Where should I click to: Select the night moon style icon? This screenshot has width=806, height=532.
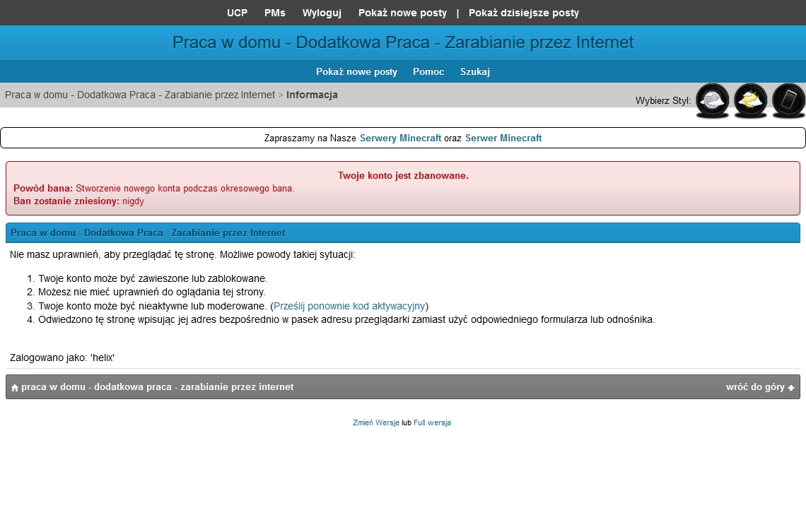(712, 100)
